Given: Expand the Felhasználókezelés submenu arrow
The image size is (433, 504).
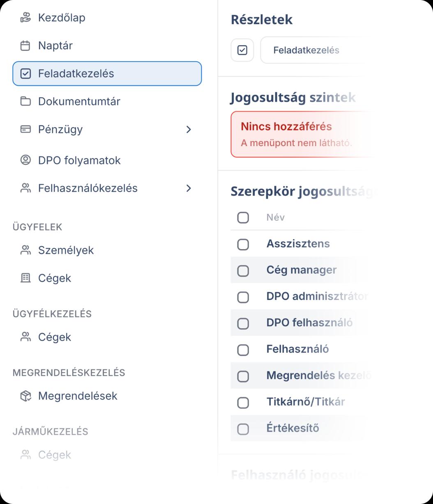Looking at the screenshot, I should pyautogui.click(x=189, y=188).
